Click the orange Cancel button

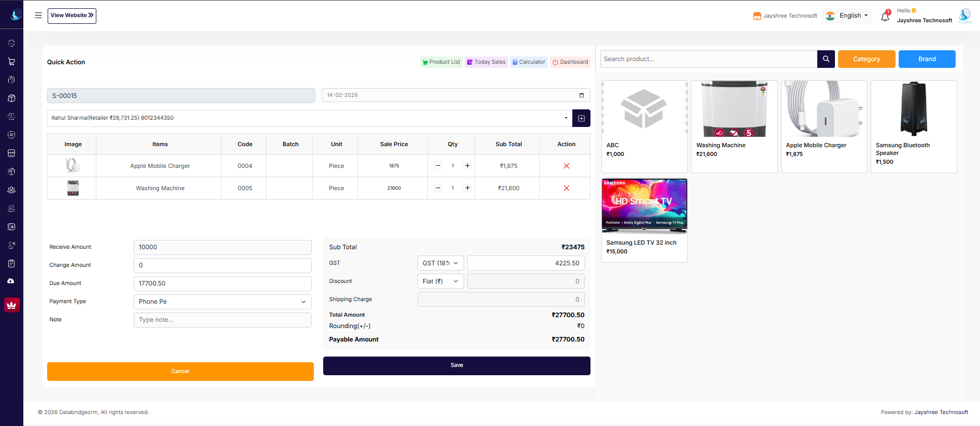click(180, 372)
